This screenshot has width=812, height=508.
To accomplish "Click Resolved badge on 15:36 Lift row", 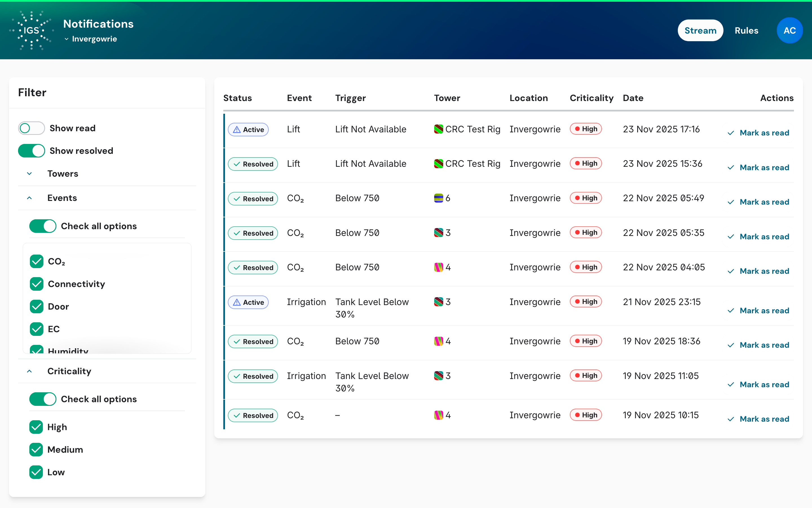I will (253, 164).
